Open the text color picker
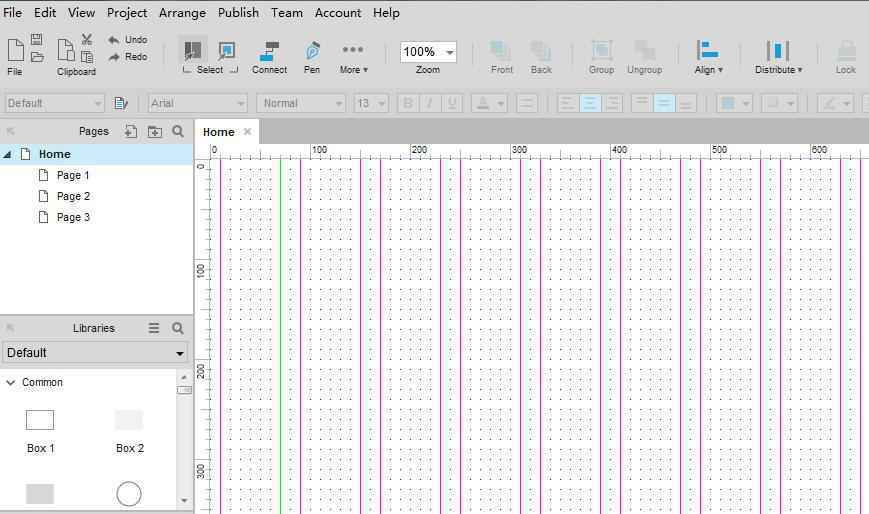 [x=489, y=103]
